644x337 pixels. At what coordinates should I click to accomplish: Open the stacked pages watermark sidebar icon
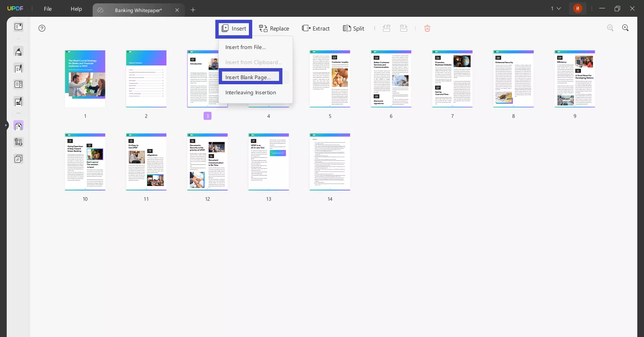point(18,159)
